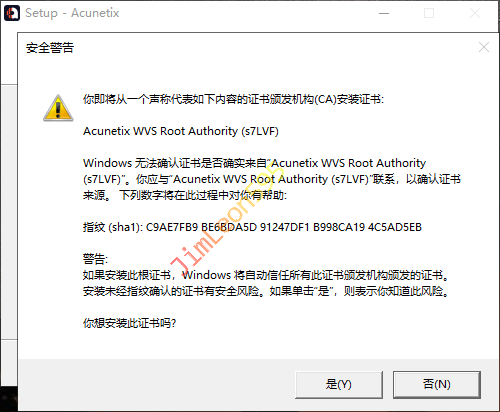The height and width of the screenshot is (412, 500).
Task: Click the first line mentioning 证书颁发机构(CA)
Action: 233,99
